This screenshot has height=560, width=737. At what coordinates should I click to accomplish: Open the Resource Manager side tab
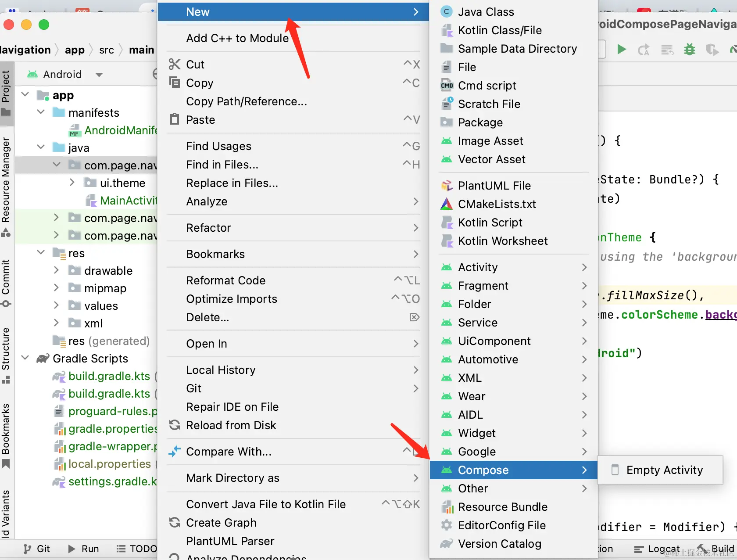tap(6, 187)
